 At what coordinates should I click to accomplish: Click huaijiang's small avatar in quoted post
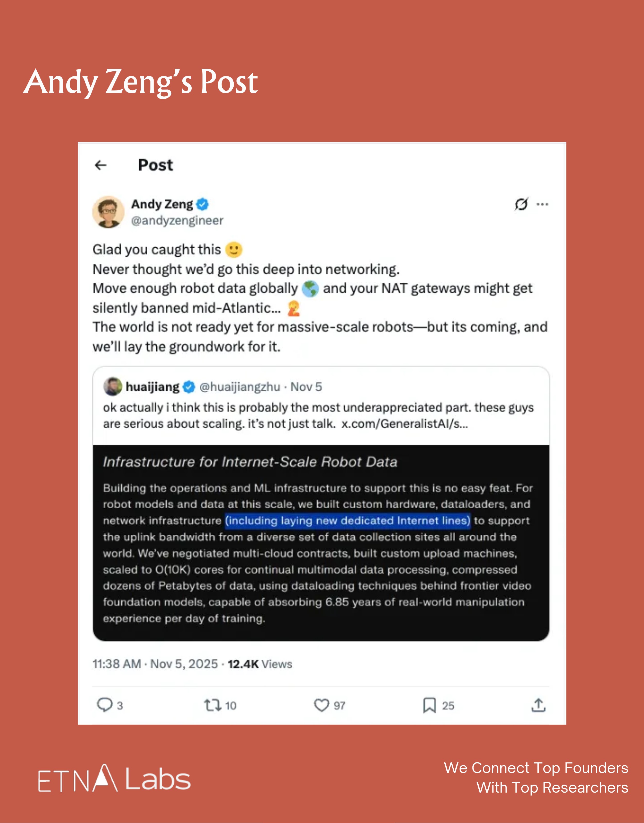pos(112,387)
